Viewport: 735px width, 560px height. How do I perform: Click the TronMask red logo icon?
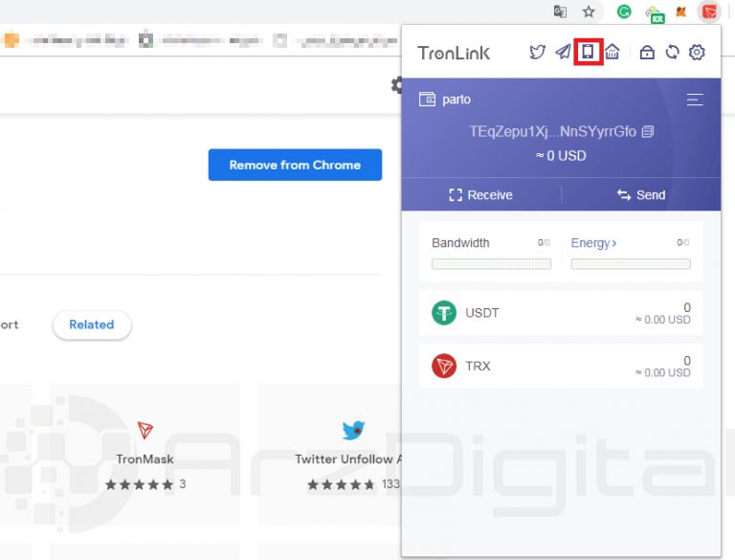tap(145, 430)
